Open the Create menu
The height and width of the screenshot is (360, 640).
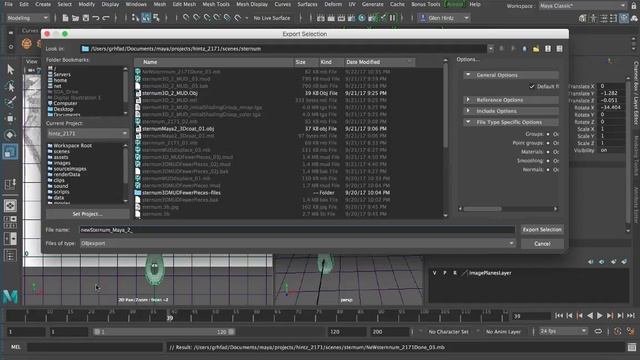43,4
